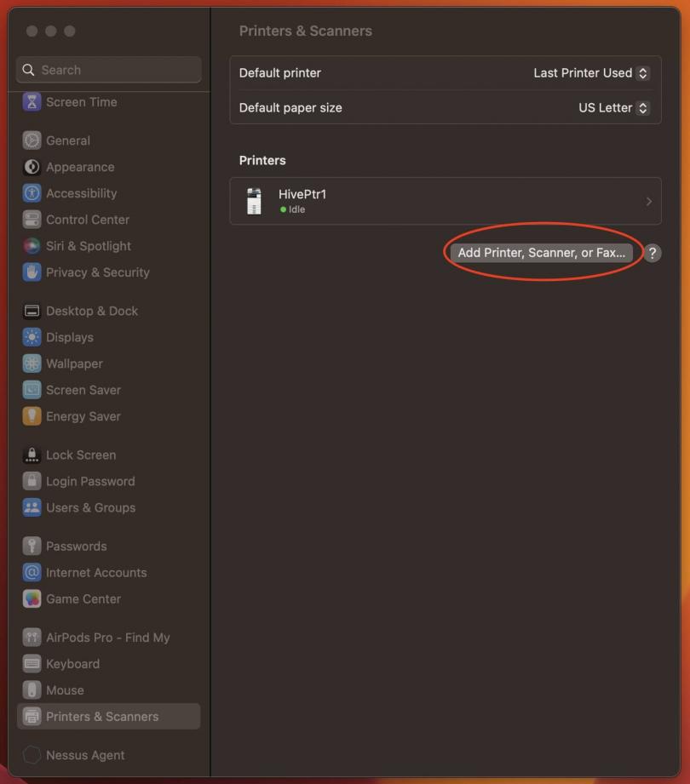Click the Displays sun icon
The image size is (690, 784).
coord(32,337)
